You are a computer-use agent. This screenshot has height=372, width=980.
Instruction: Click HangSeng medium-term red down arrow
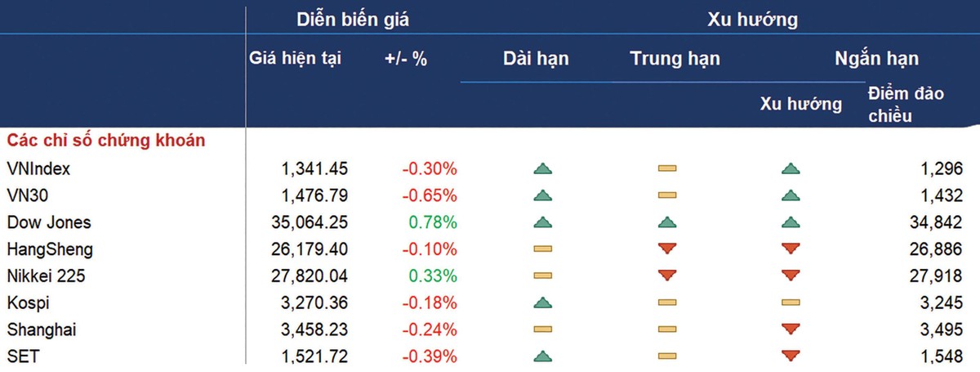point(667,249)
